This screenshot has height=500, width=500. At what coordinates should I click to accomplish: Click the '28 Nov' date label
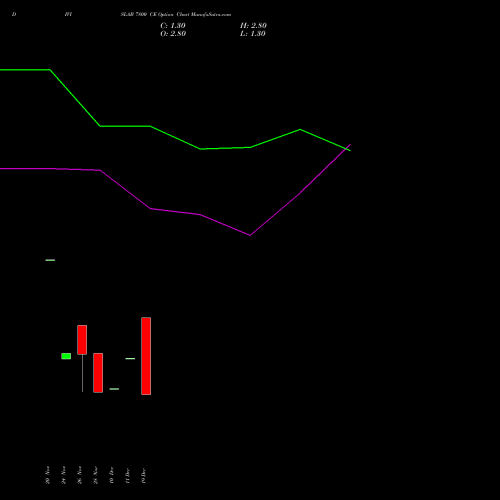coord(96,475)
